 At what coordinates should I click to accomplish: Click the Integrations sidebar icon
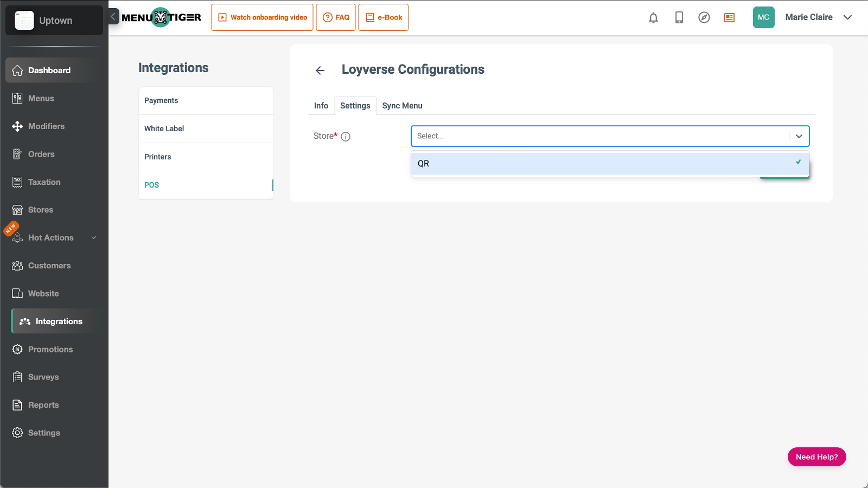25,322
